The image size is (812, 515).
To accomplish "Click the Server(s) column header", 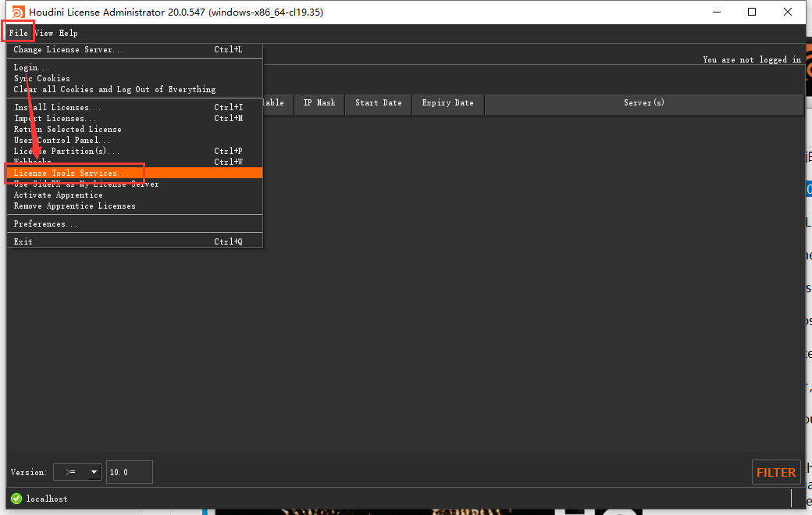I will (643, 102).
